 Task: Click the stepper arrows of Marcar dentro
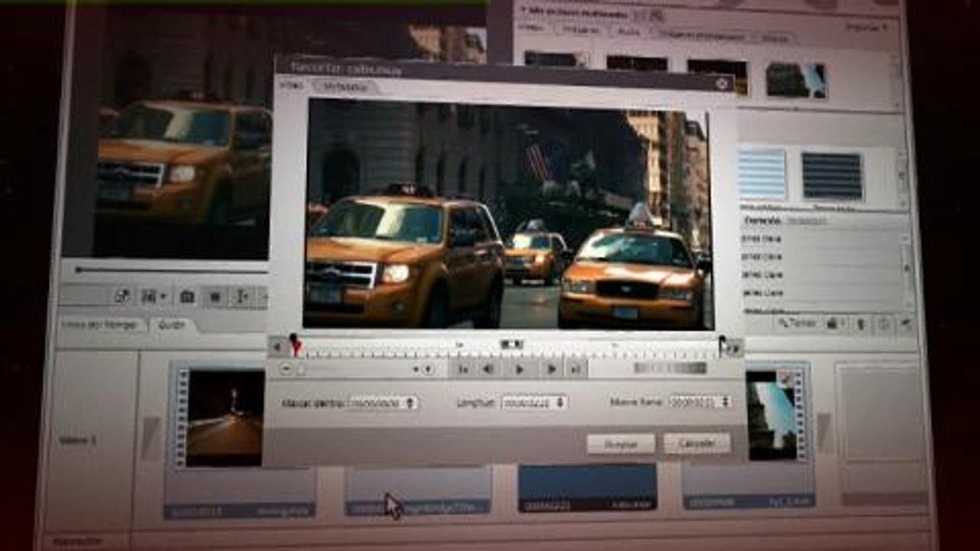click(410, 403)
